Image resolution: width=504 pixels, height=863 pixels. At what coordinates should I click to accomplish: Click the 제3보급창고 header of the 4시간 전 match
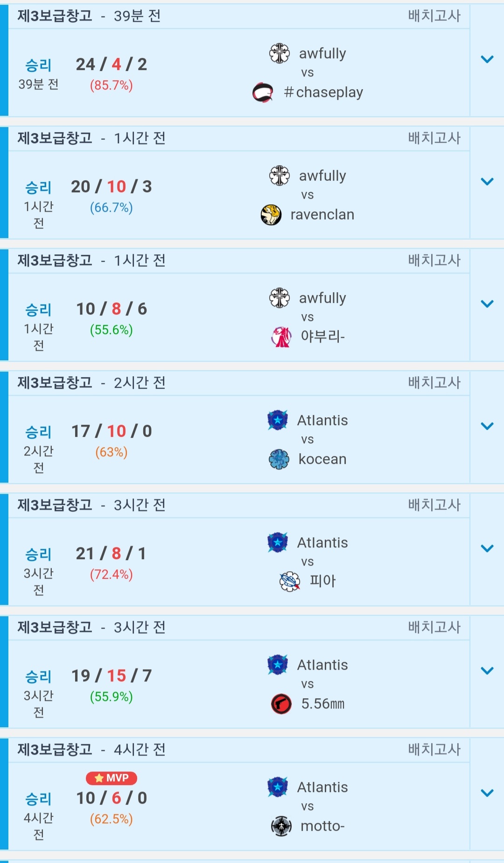pyautogui.click(x=55, y=750)
